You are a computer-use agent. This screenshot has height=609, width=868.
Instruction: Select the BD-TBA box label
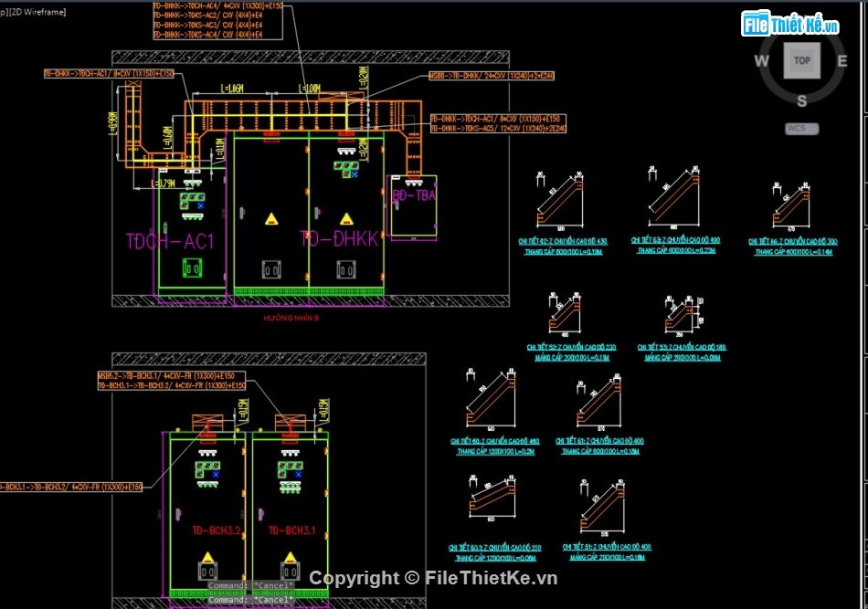coord(414,195)
